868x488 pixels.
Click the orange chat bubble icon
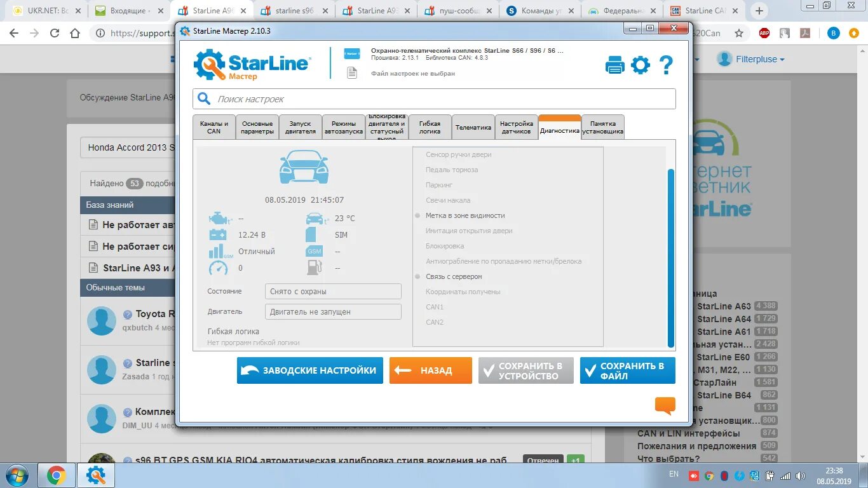pyautogui.click(x=665, y=406)
